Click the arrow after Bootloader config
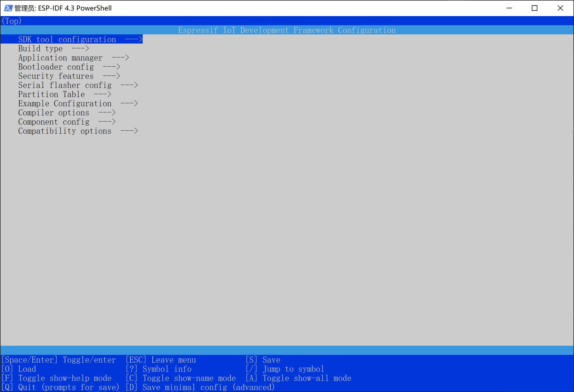 [x=111, y=67]
